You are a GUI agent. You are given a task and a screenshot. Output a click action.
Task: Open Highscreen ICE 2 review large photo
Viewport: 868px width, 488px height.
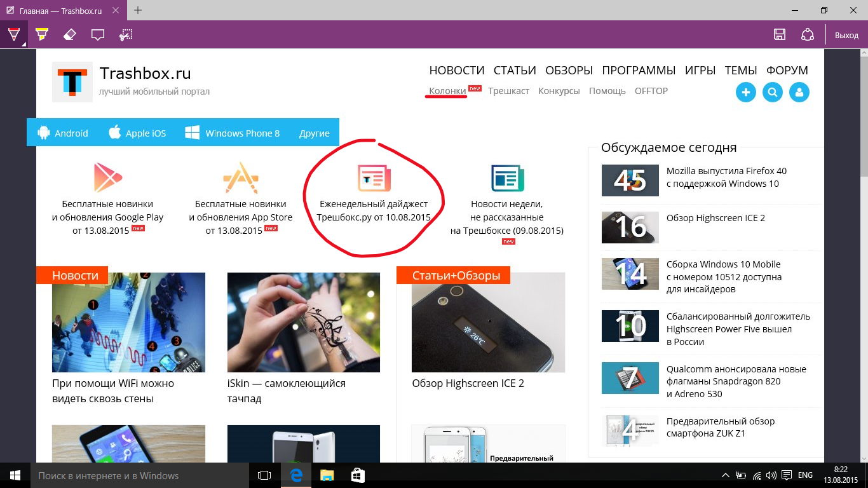click(488, 322)
